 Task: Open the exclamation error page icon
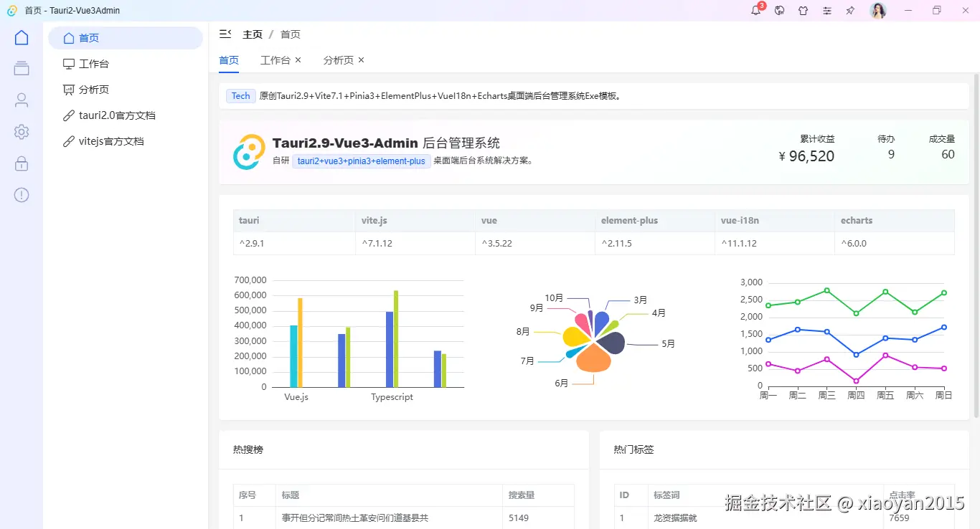(x=21, y=194)
